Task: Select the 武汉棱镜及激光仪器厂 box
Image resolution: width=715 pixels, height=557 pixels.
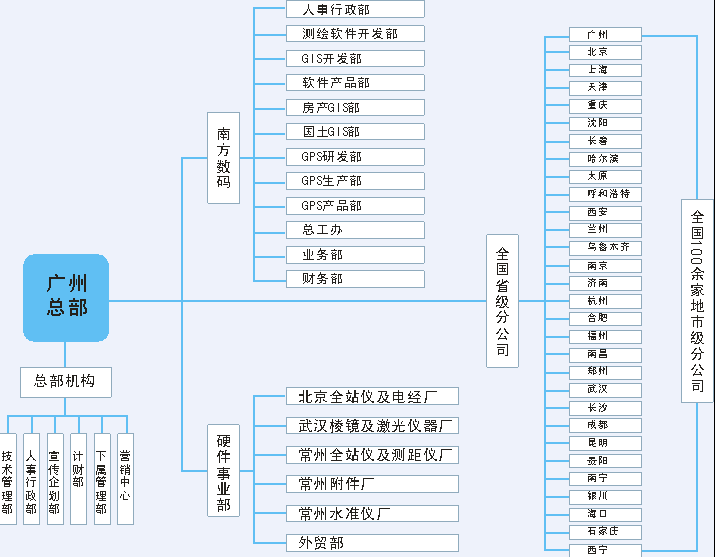Action: [371, 425]
